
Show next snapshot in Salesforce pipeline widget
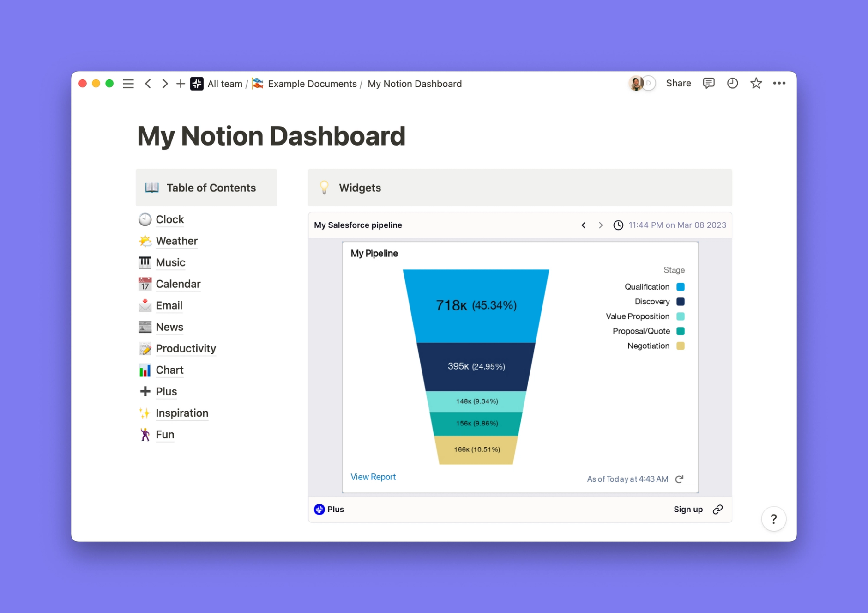(x=600, y=225)
